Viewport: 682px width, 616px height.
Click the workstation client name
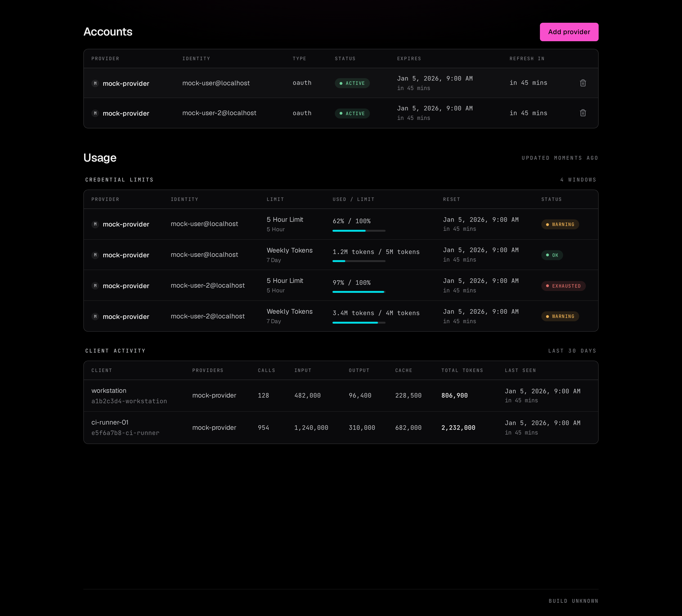click(x=109, y=391)
